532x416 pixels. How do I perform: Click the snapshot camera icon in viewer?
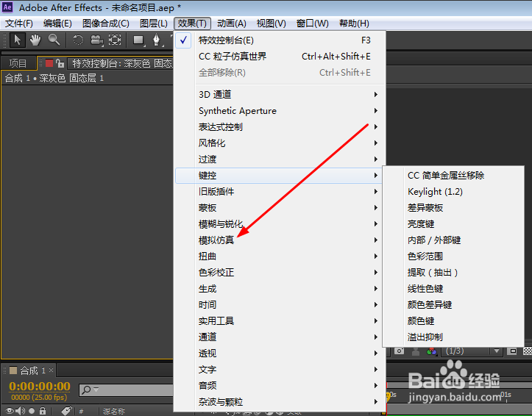click(x=400, y=351)
